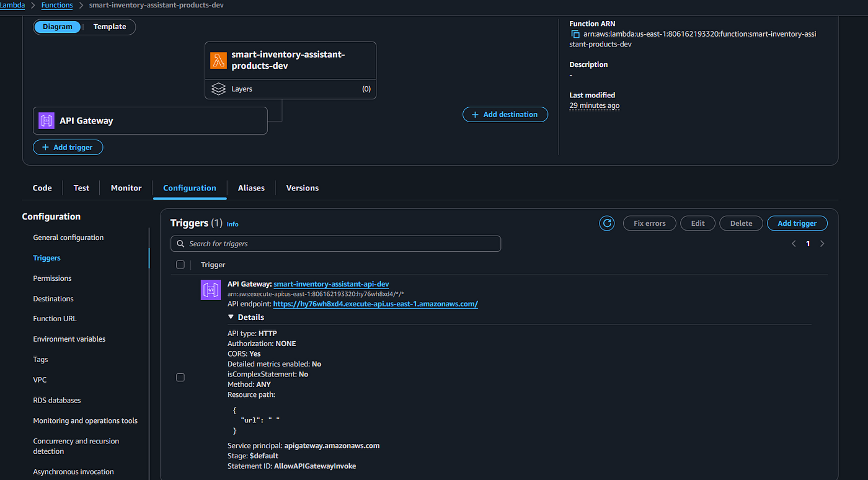Click the 'Method: ANY' detail line

tap(249, 384)
